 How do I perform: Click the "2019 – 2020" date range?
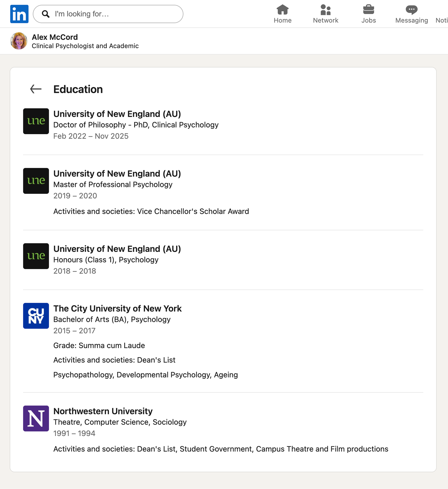click(x=75, y=196)
